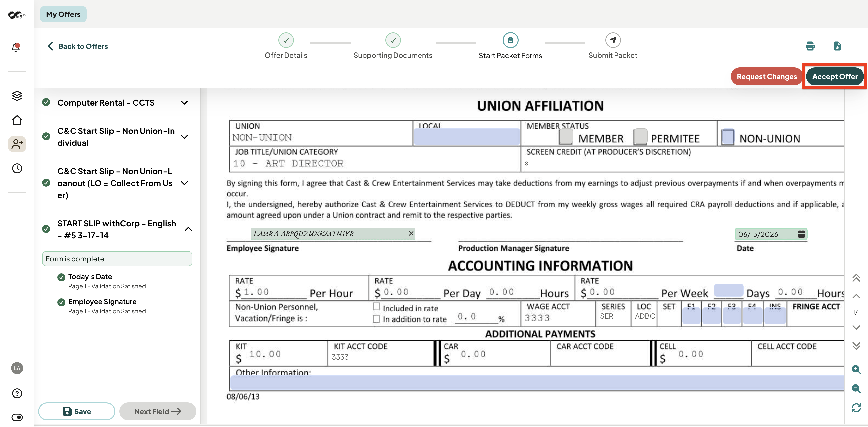Click the Other Information input field
Viewport: 868px width, 427px height.
[x=537, y=383]
